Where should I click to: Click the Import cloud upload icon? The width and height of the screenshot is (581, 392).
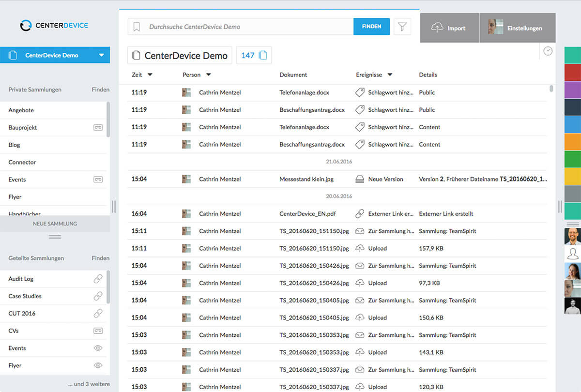click(x=438, y=28)
